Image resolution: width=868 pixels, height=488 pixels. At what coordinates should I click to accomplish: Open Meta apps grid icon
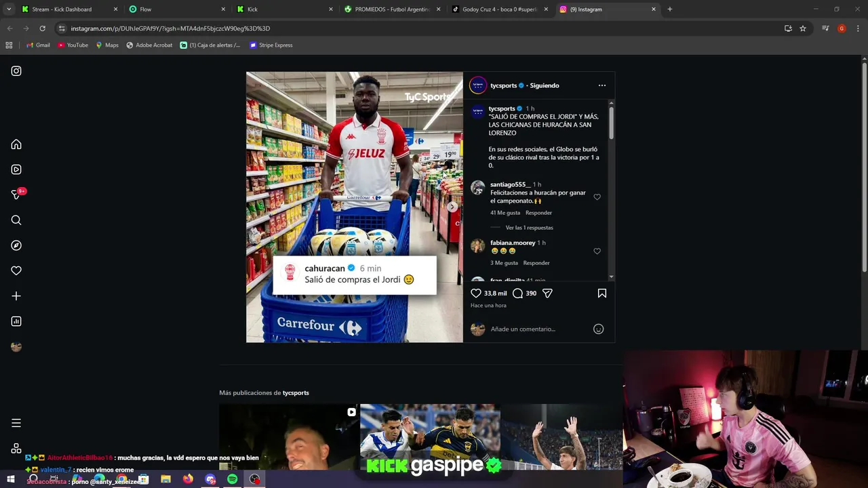[16, 448]
